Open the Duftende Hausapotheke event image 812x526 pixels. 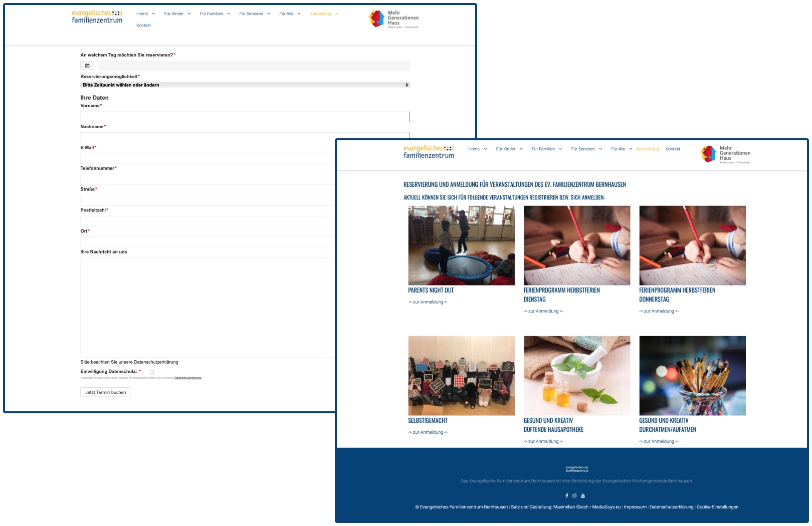(576, 375)
